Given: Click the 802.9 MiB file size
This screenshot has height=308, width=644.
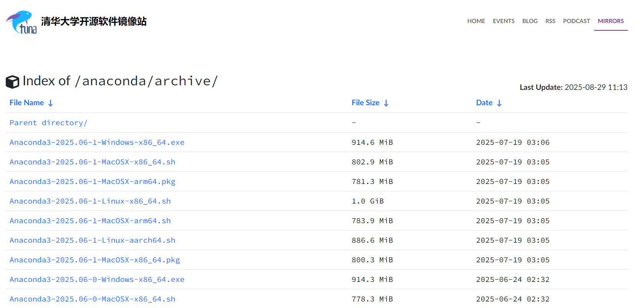Looking at the screenshot, I should coord(372,162).
